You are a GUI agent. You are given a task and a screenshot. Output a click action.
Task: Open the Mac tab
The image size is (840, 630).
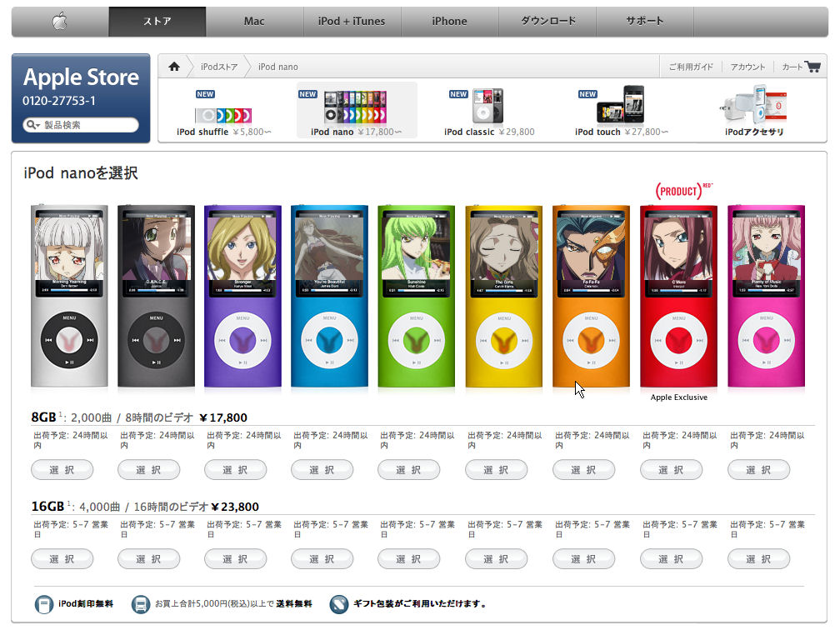click(x=254, y=22)
